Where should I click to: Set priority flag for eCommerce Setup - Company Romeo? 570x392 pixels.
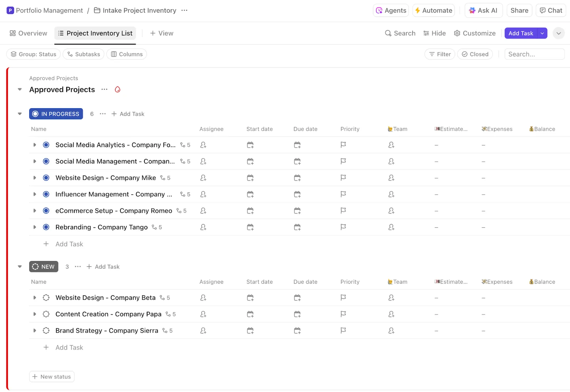pos(343,211)
